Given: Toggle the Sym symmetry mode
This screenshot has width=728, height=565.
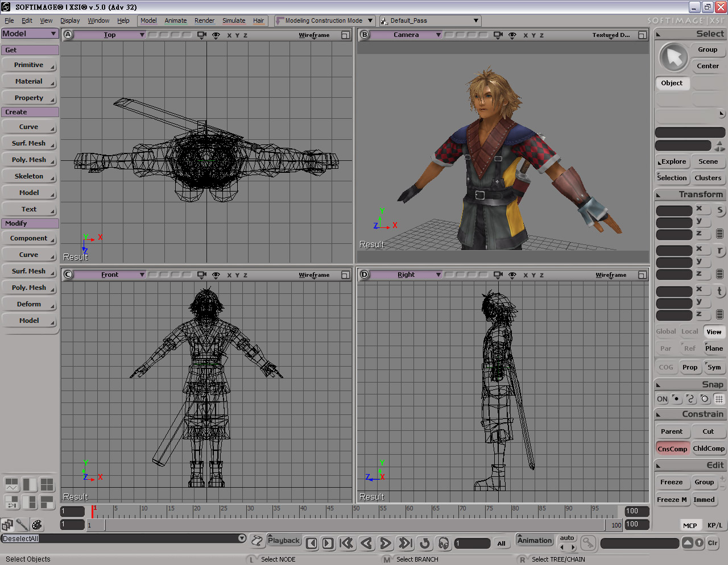Looking at the screenshot, I should [714, 367].
